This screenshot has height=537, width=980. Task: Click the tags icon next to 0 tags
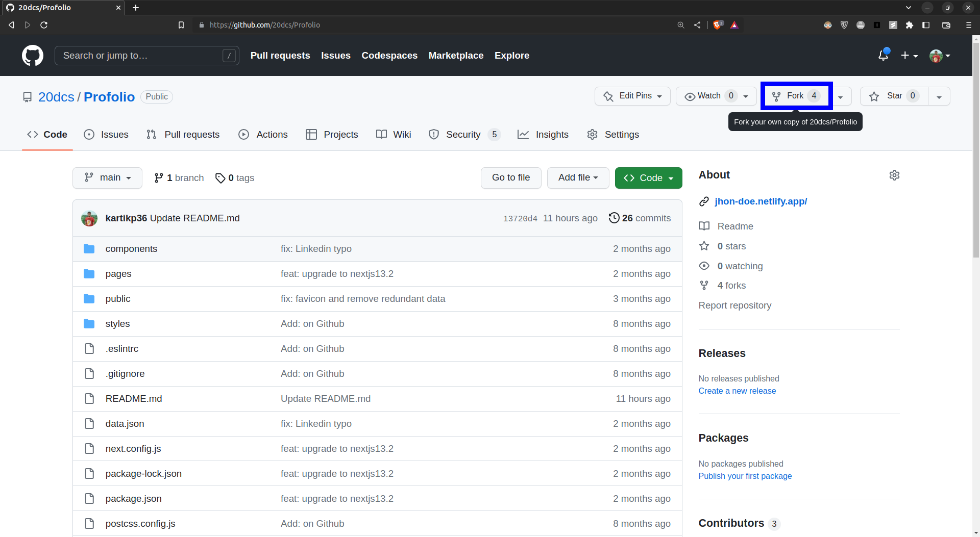click(221, 177)
